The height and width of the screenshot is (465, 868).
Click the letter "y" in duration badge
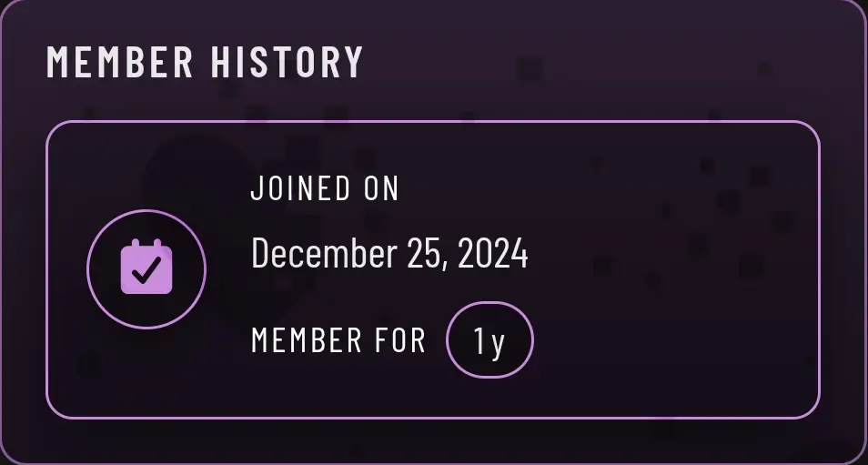tap(497, 343)
